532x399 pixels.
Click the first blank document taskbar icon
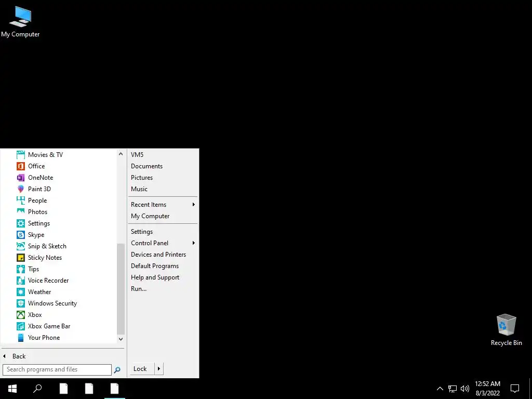tap(63, 389)
